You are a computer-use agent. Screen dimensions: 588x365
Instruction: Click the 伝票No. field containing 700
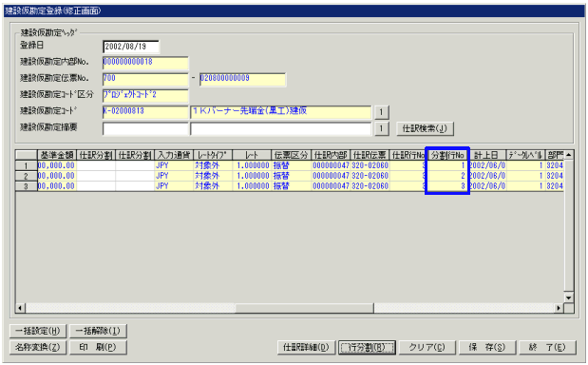pos(145,79)
